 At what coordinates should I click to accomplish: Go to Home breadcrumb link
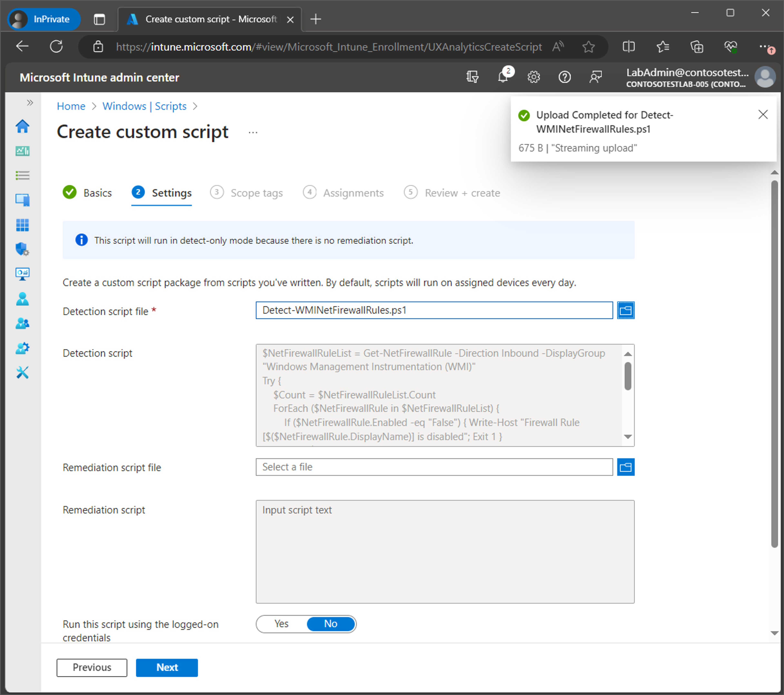[71, 106]
